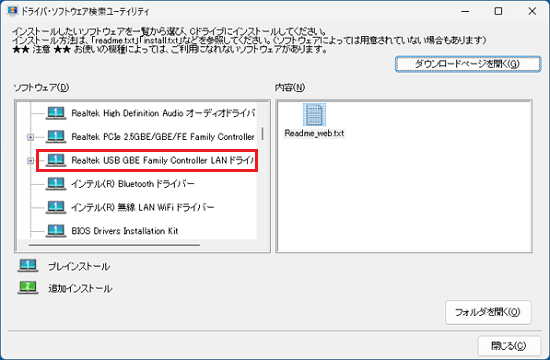Select the Intel Bluetooth driver icon
Viewport: 550px width, 360px height.
click(x=56, y=184)
